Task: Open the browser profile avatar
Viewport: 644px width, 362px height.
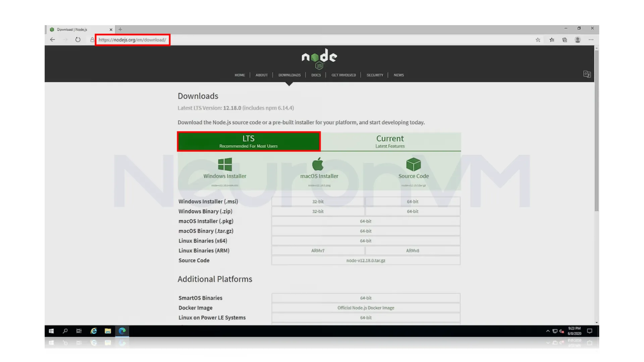Action: click(578, 40)
